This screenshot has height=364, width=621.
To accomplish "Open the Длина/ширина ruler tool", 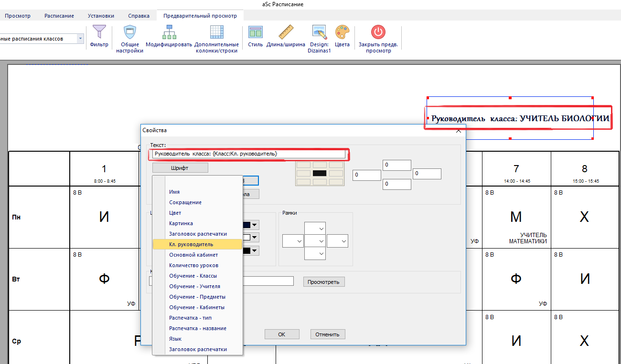I will [286, 32].
